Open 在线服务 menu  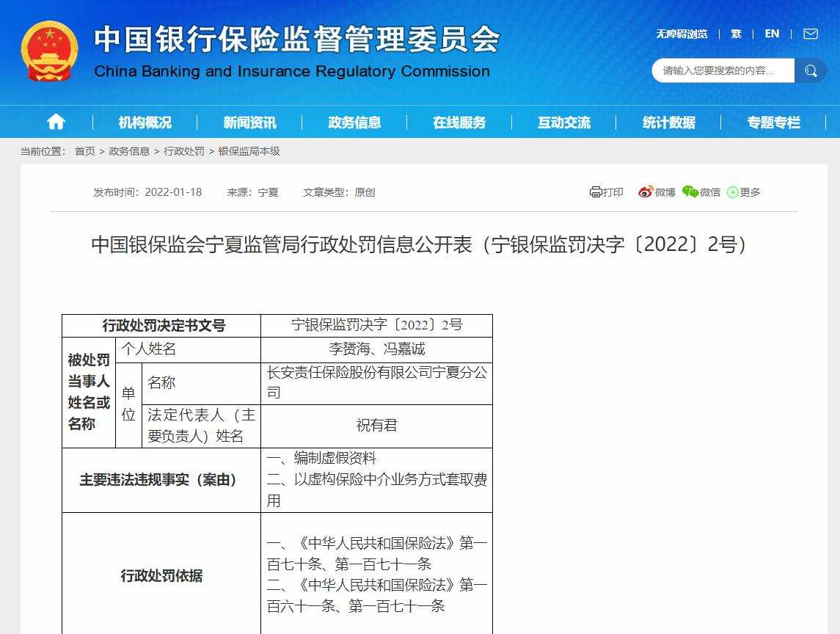click(460, 123)
